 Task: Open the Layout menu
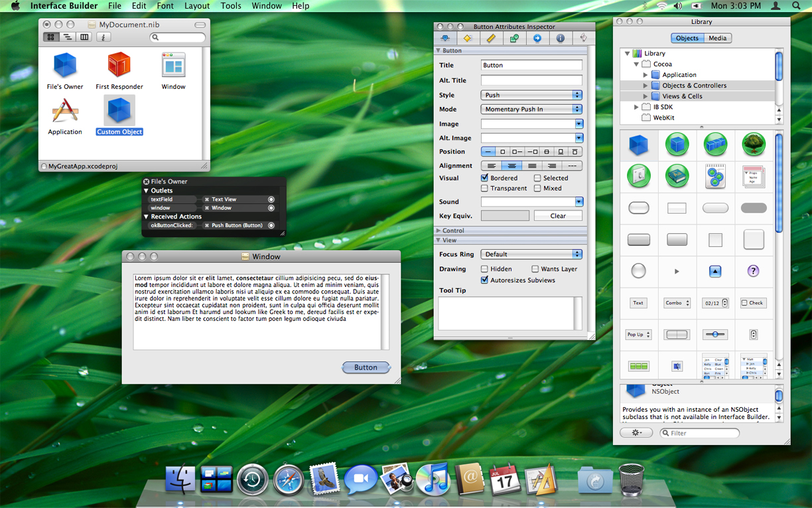pyautogui.click(x=197, y=6)
